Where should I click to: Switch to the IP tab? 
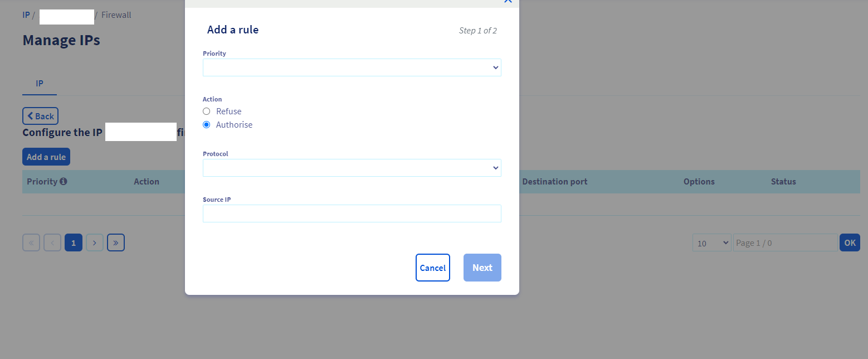(x=40, y=84)
